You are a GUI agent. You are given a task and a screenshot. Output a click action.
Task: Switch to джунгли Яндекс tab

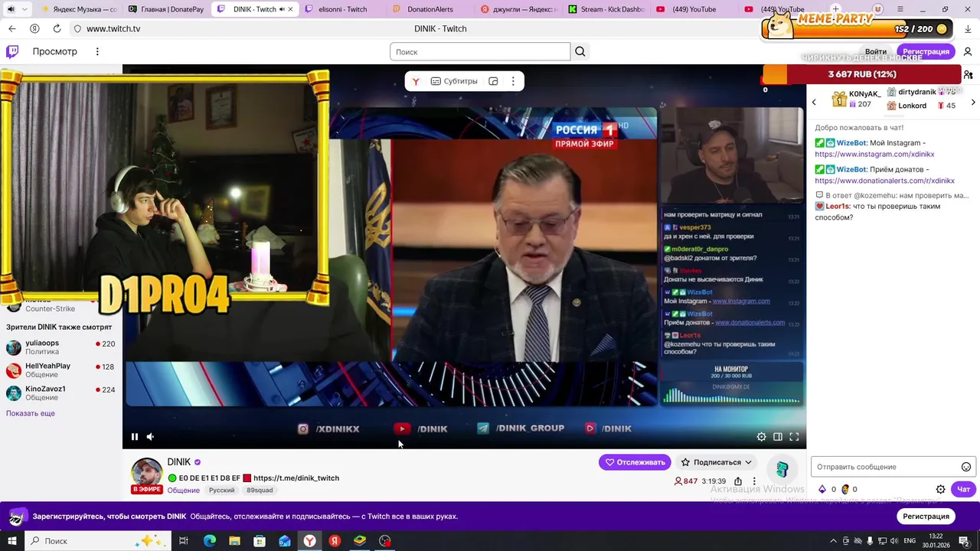point(518,9)
